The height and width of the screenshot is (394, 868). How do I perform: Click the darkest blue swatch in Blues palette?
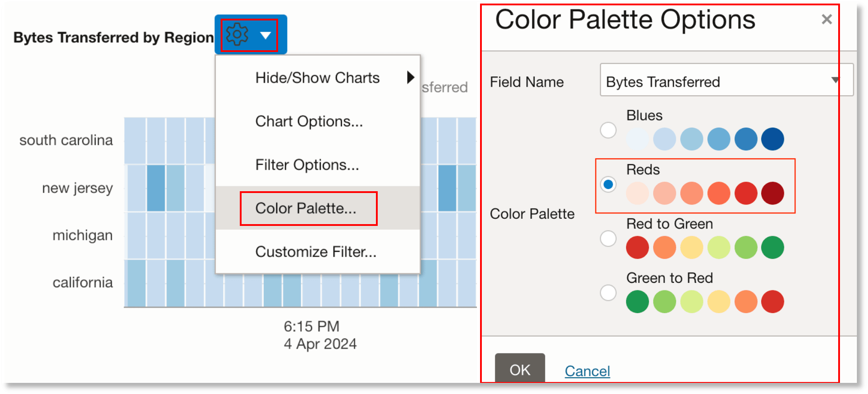click(x=773, y=139)
